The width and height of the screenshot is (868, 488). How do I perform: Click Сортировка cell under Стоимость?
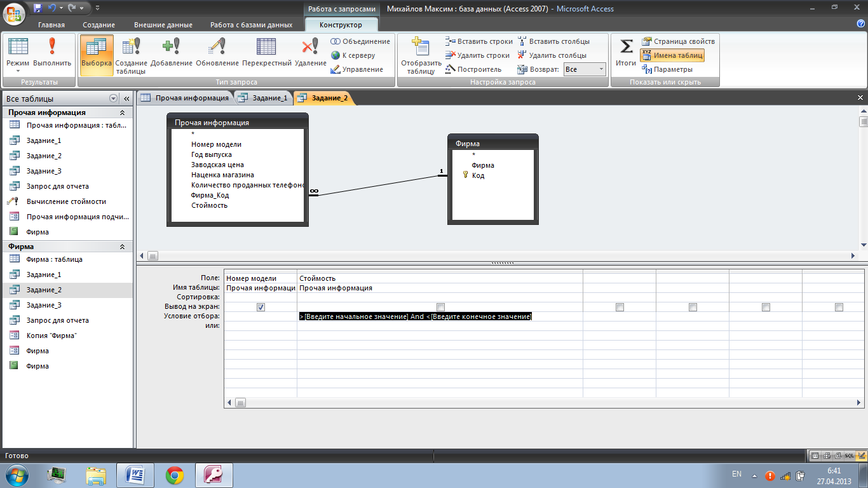tap(440, 297)
